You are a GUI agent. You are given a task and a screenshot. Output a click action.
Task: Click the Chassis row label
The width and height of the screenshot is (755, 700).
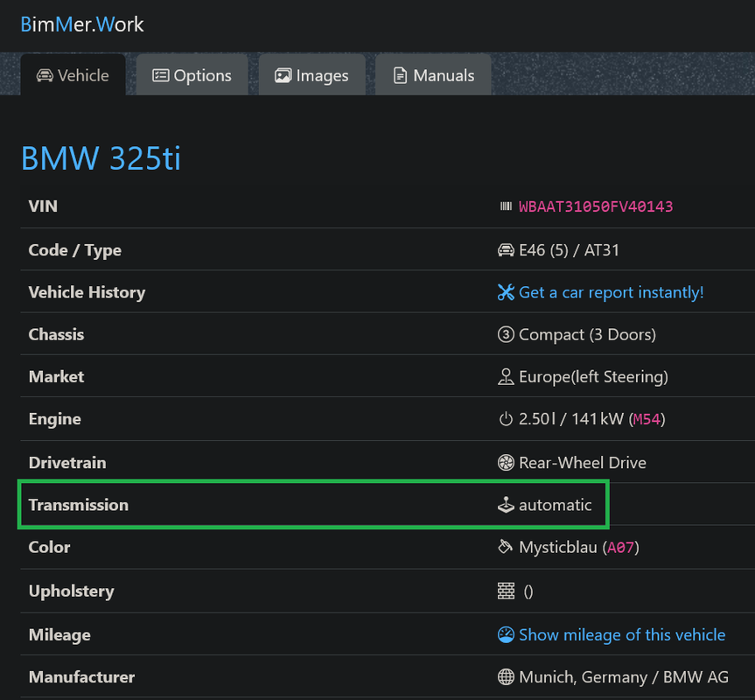[x=56, y=334]
